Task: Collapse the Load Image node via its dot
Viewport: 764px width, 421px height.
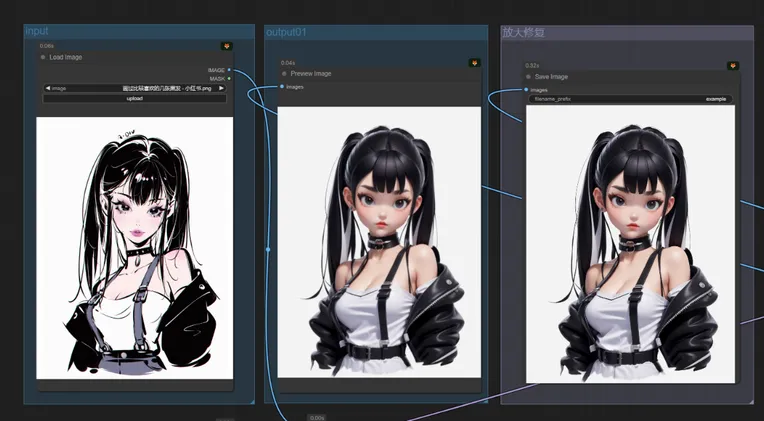Action: (43, 57)
